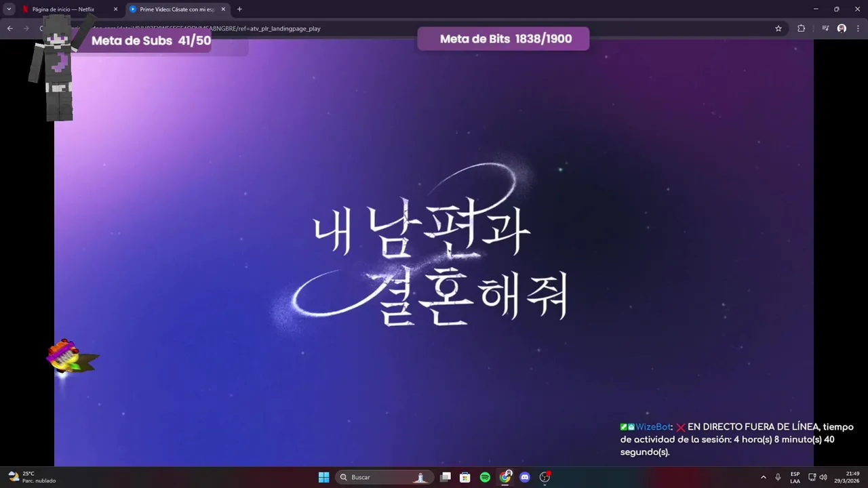Switch to the Netflix Página de inicio tab

(68, 9)
